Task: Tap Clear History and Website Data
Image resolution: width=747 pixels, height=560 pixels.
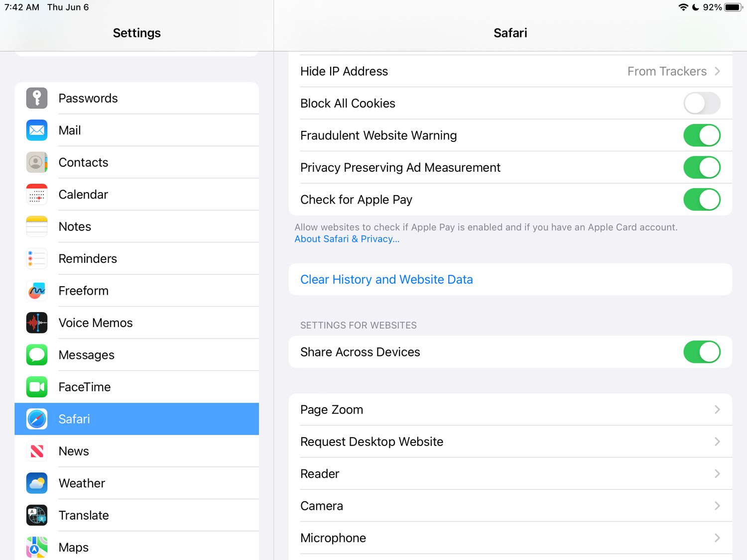Action: [x=386, y=280]
